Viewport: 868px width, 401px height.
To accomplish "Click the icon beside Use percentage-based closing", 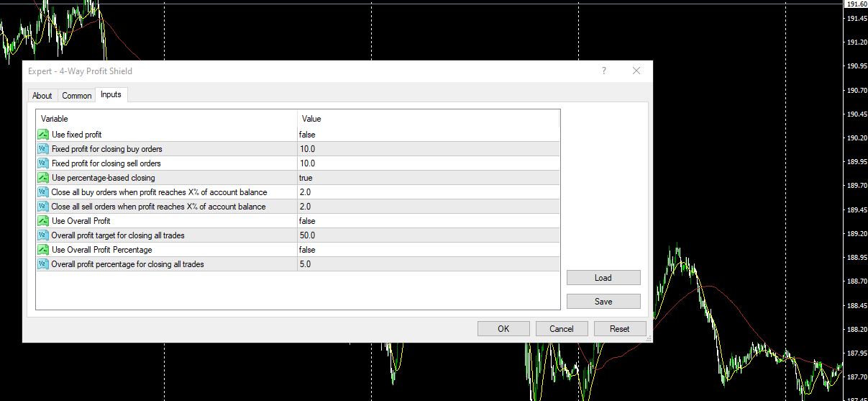I will (x=42, y=178).
